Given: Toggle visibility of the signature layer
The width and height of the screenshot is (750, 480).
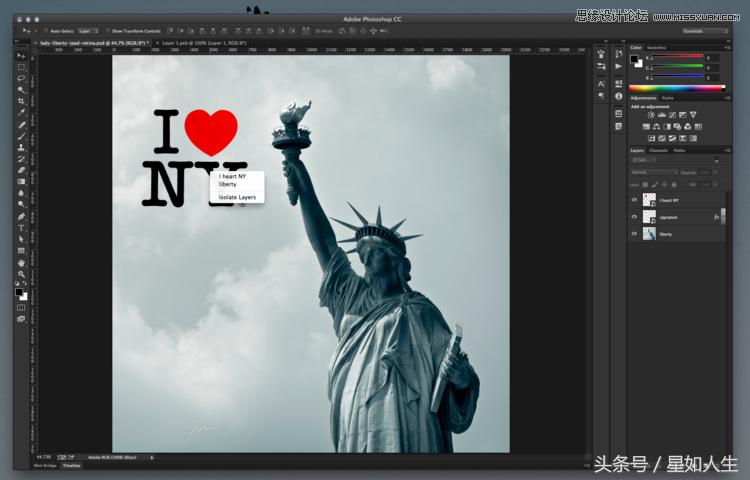Looking at the screenshot, I should 634,217.
